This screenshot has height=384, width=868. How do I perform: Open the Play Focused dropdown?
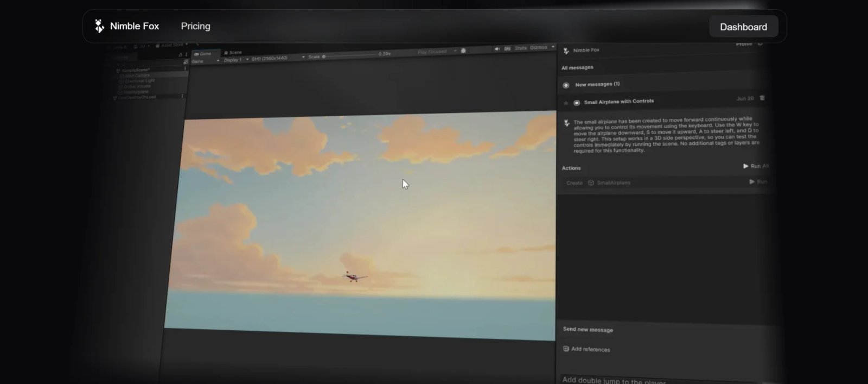[x=437, y=52]
